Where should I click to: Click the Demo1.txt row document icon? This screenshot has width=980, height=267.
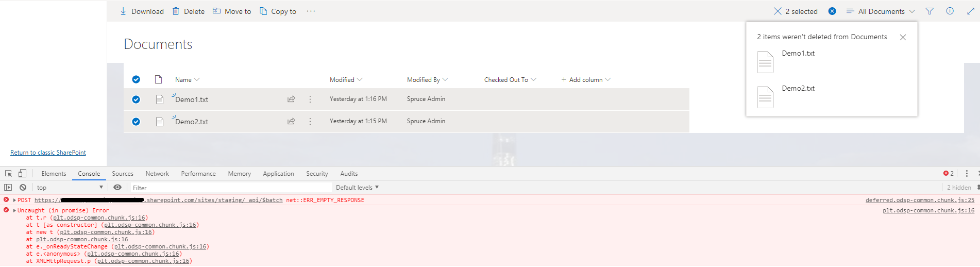point(160,99)
